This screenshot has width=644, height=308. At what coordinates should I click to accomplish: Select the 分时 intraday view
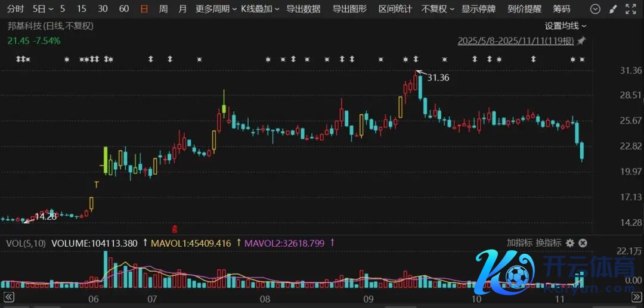click(x=16, y=9)
